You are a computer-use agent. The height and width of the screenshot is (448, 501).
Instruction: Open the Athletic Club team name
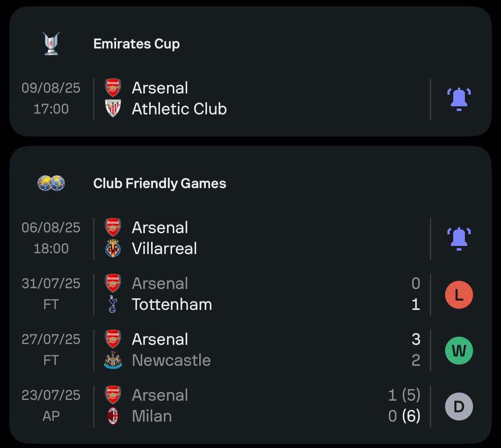pos(179,109)
